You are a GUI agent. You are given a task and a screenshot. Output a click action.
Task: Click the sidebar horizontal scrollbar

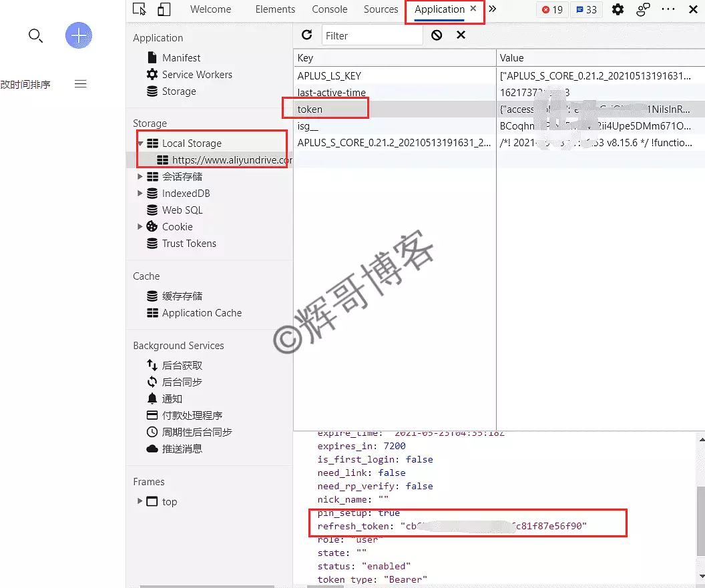[207, 586]
